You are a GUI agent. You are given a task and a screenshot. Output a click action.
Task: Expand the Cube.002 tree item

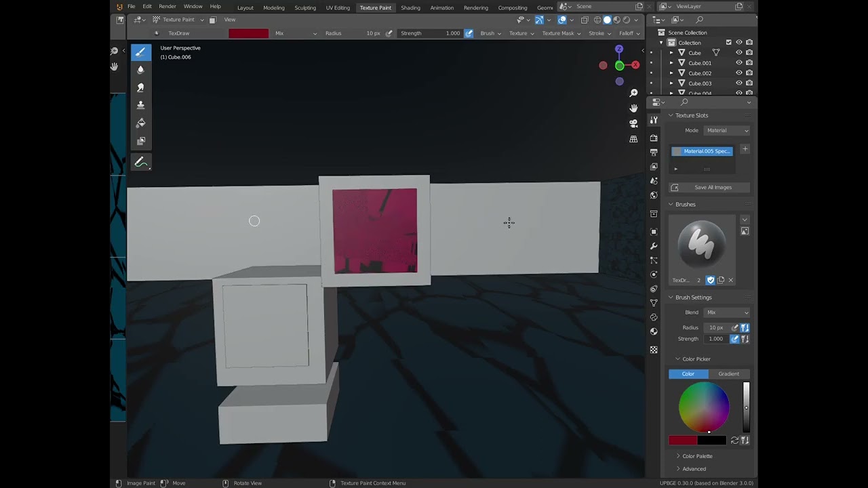671,73
